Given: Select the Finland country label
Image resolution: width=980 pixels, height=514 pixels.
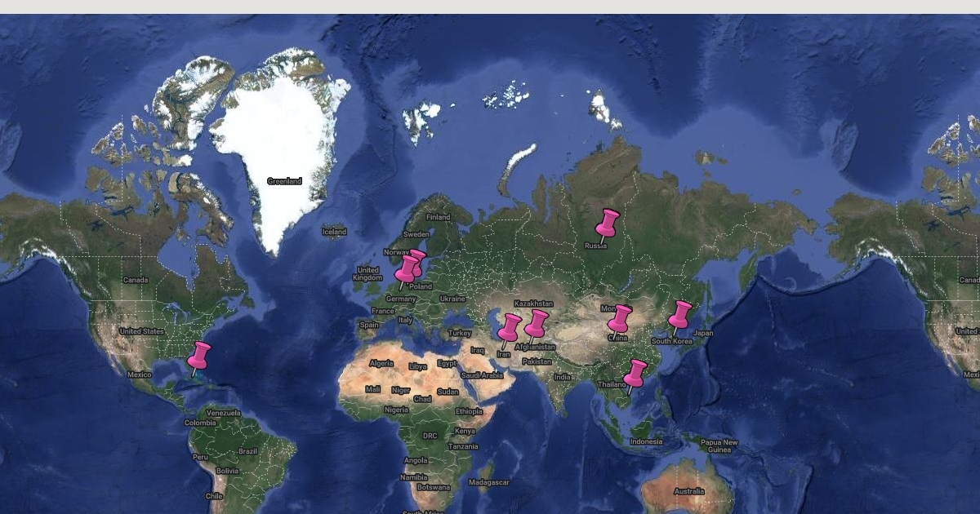Looking at the screenshot, I should click(438, 217).
